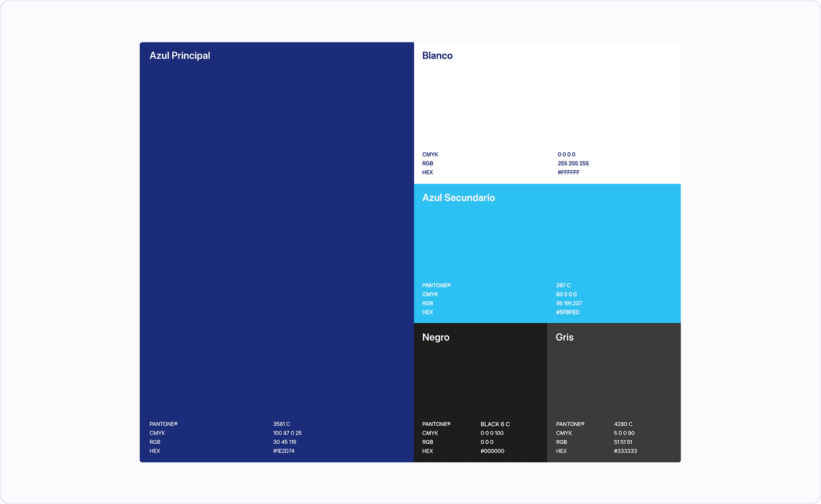Click the Blanco white color swatch

547,104
